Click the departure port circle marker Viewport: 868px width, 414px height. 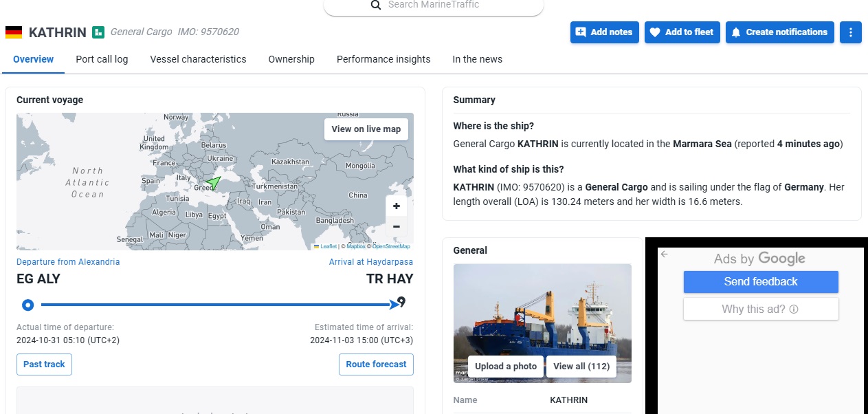(x=27, y=305)
